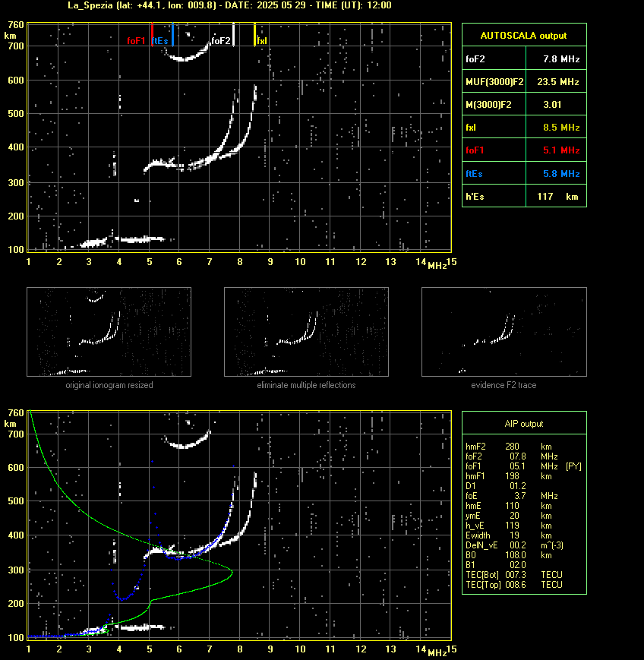644x660 pixels.
Task: Click the h'Es 117 km value
Action: tap(557, 197)
